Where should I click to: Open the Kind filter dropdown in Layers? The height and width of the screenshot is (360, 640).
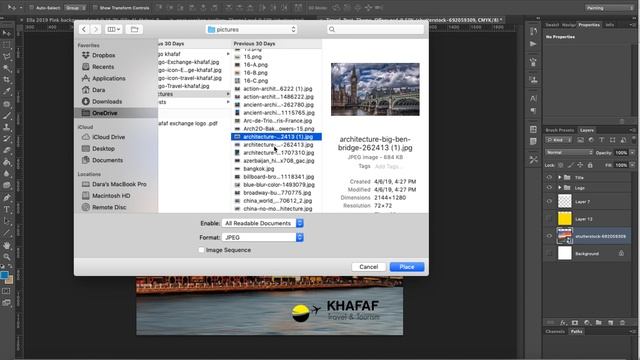tap(559, 140)
